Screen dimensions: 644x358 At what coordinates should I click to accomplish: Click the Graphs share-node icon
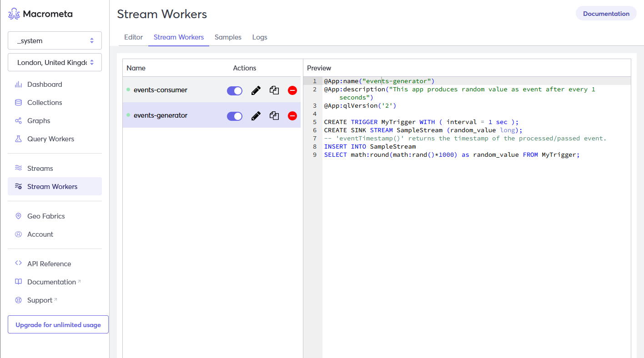pyautogui.click(x=18, y=121)
